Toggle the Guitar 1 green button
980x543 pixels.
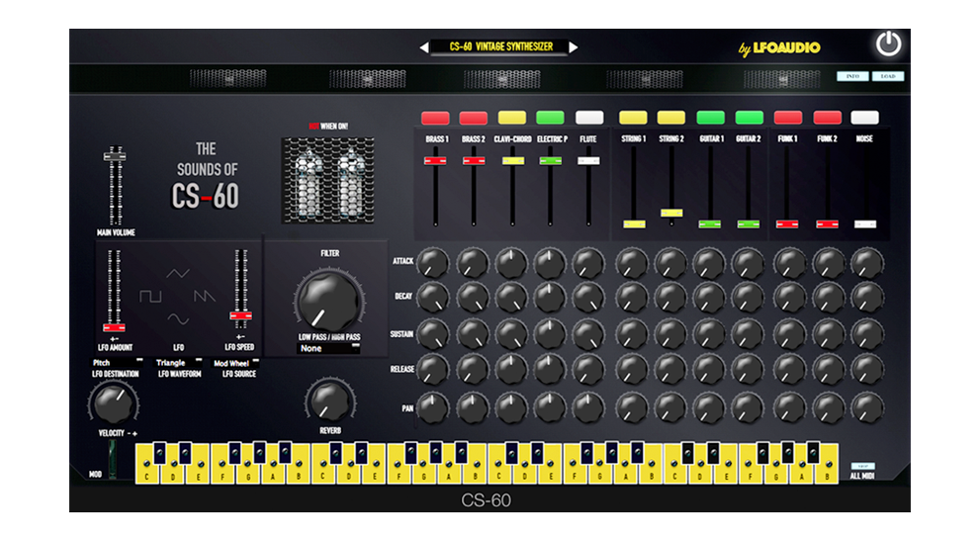click(x=711, y=118)
